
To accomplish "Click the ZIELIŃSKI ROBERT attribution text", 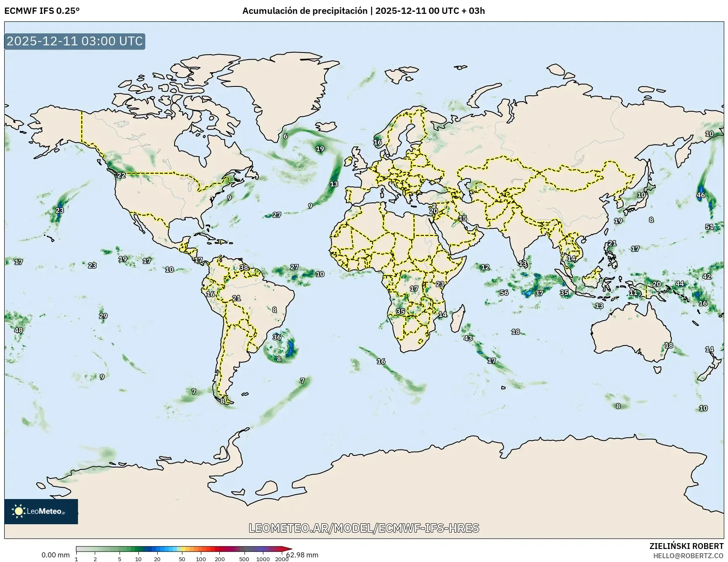I will pyautogui.click(x=686, y=545).
